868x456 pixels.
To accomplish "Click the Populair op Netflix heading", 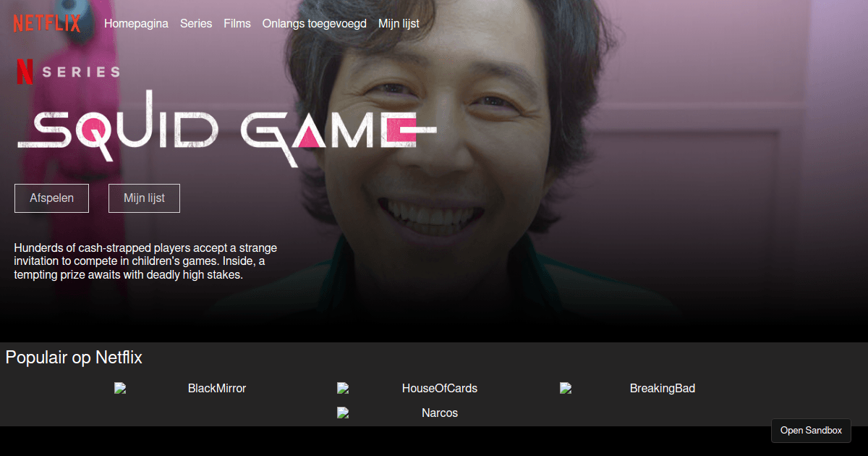I will 74,358.
